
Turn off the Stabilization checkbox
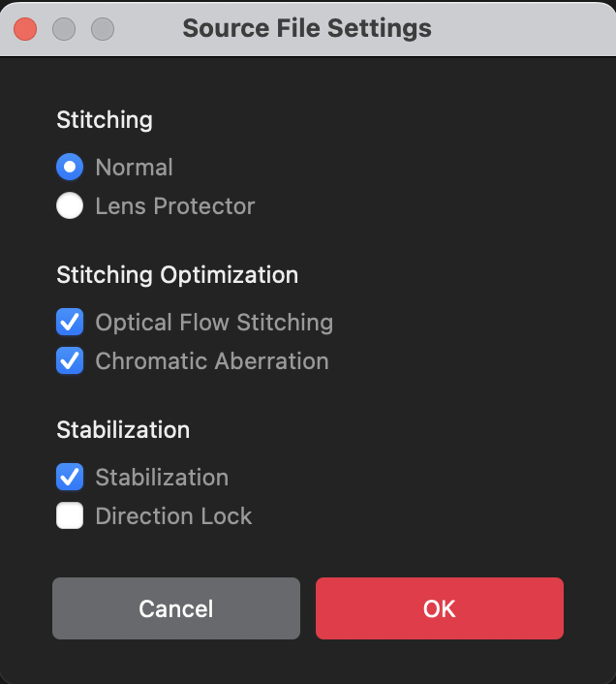(70, 478)
